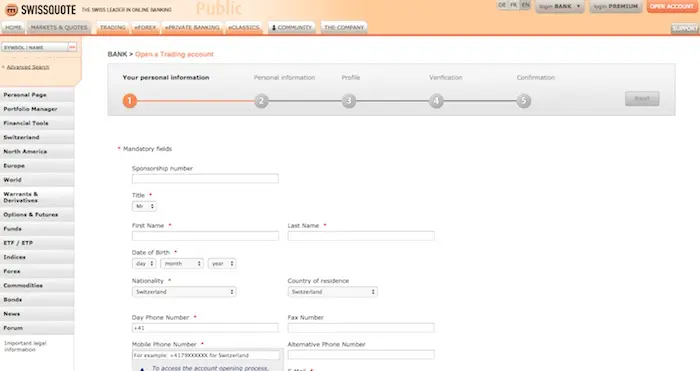This screenshot has height=371, width=700.
Task: Click the Last Name field
Action: 361,236
